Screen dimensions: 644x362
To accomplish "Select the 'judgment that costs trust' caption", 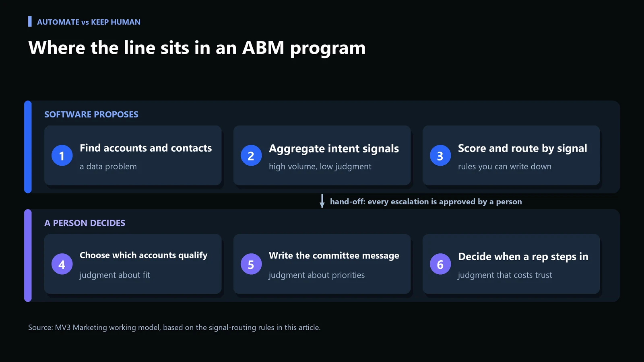I will [x=505, y=275].
